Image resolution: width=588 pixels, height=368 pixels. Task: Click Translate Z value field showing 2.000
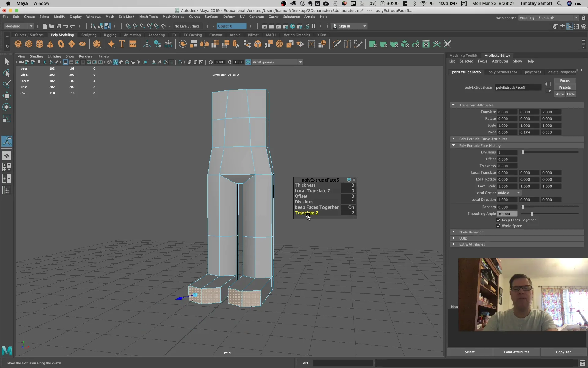coord(551,112)
